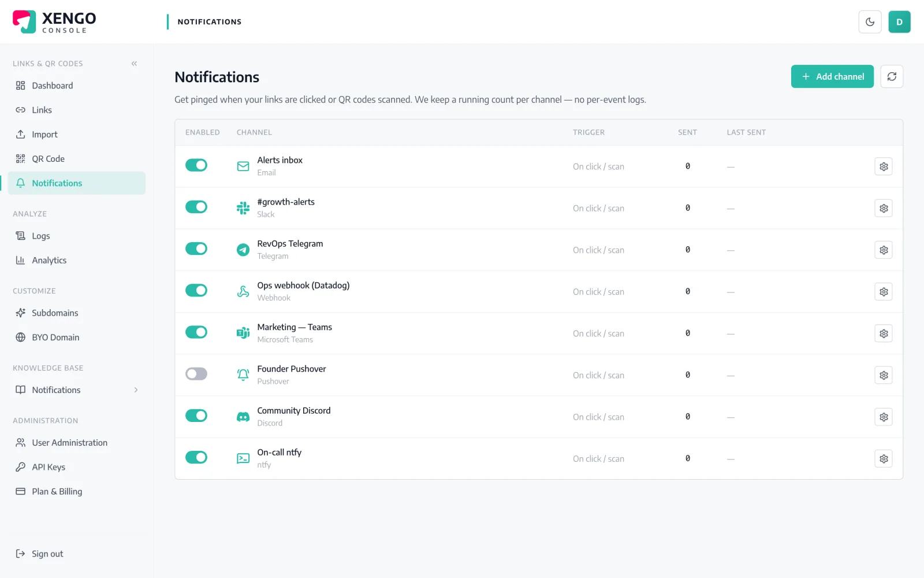Open the user avatar D menu
The width and height of the screenshot is (924, 578).
click(x=899, y=22)
